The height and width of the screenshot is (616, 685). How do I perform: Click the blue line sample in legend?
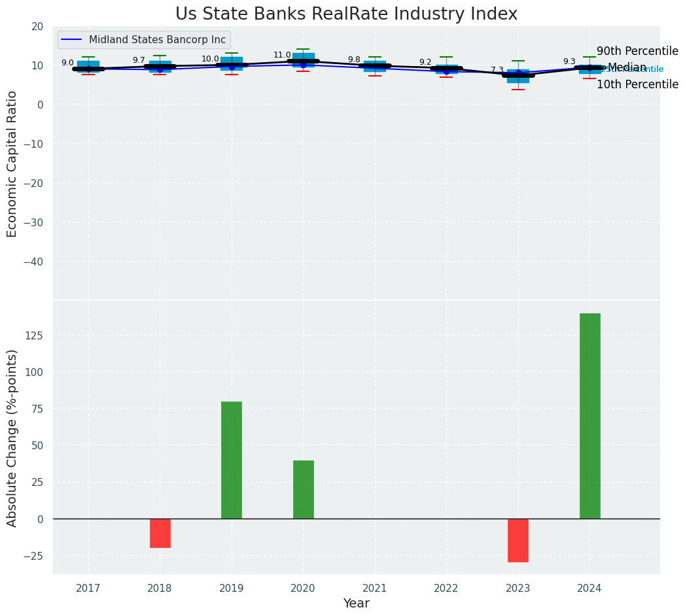(x=72, y=40)
